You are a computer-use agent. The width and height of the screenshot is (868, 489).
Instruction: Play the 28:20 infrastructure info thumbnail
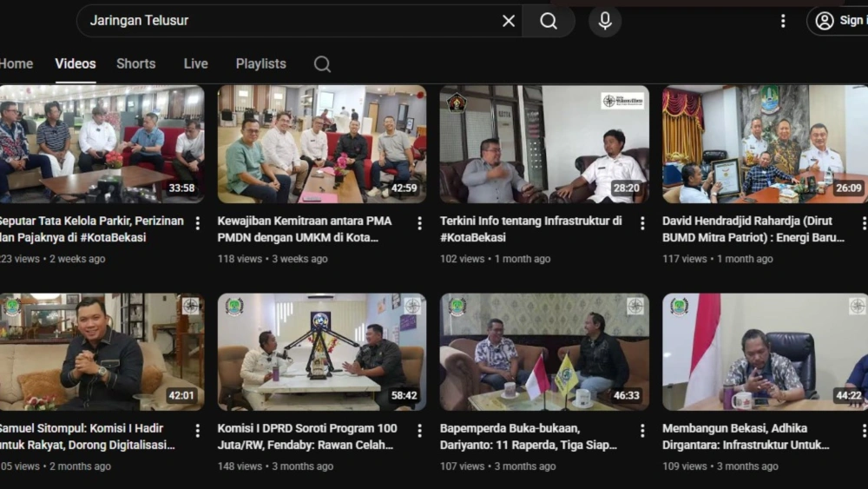[545, 144]
